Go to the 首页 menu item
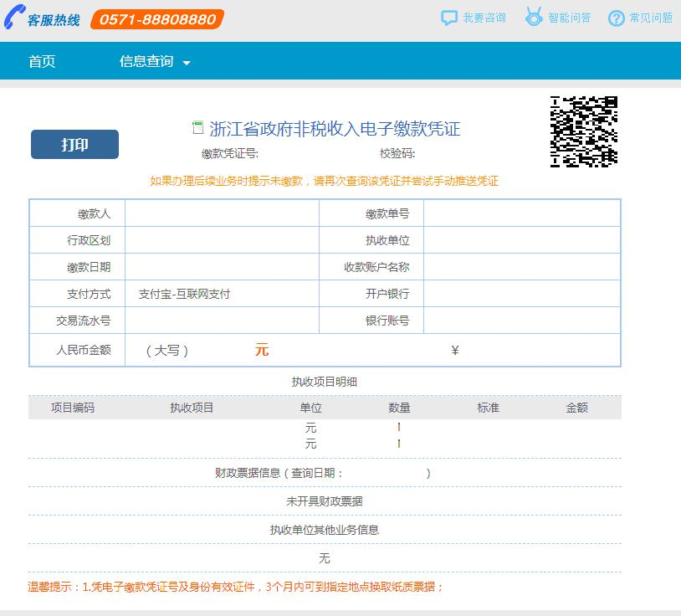The image size is (681, 616). pos(42,62)
